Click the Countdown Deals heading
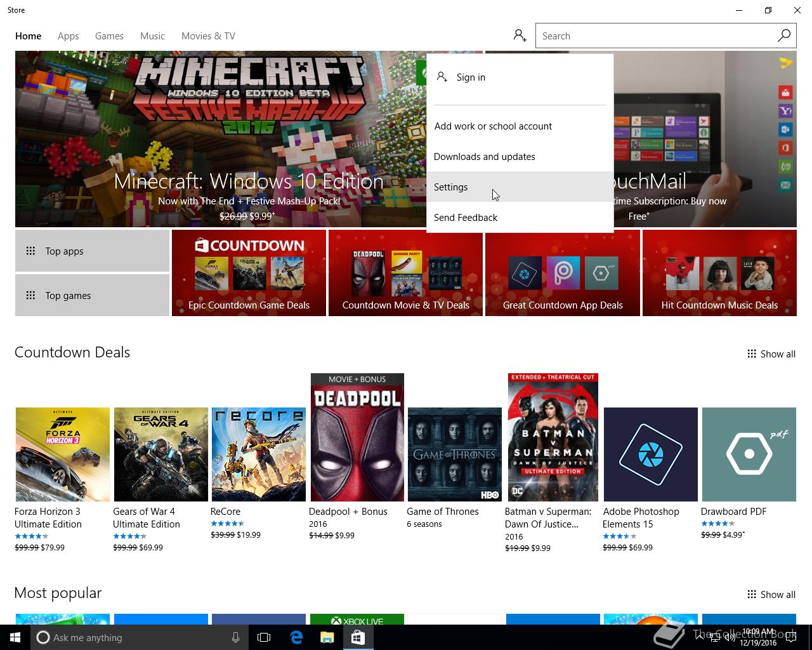The height and width of the screenshot is (650, 812). (x=72, y=352)
